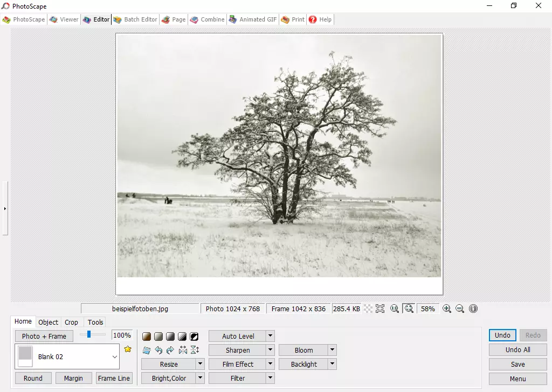Screen dimensions: 552x392
Task: Click the Undo All button
Action: (x=518, y=350)
